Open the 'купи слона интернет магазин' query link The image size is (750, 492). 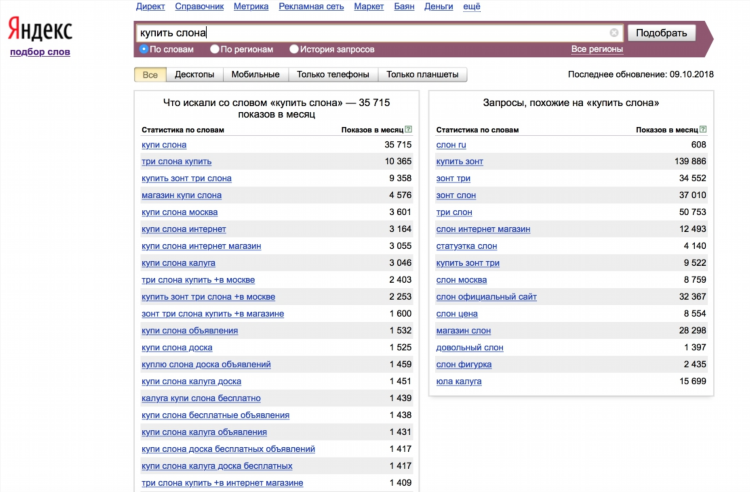(201, 246)
